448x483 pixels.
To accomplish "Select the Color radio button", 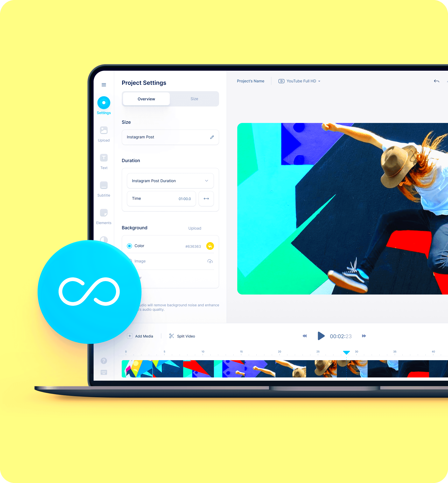I will click(x=129, y=246).
